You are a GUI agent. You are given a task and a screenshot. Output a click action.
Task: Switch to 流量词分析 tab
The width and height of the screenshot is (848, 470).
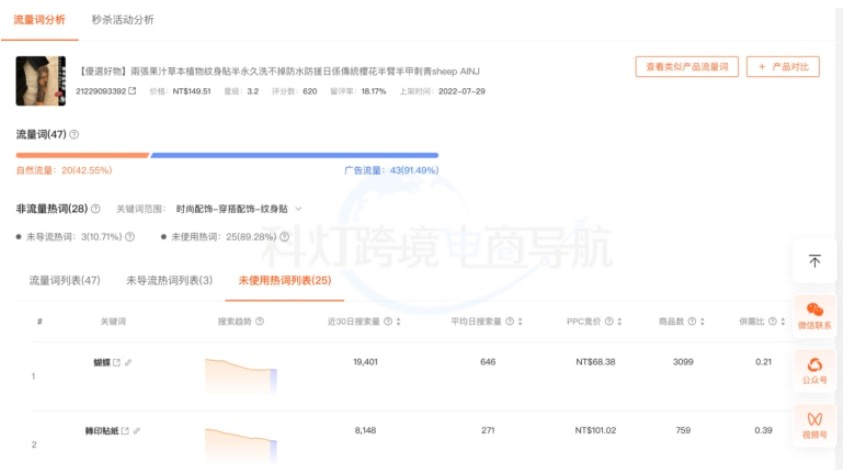(39, 20)
